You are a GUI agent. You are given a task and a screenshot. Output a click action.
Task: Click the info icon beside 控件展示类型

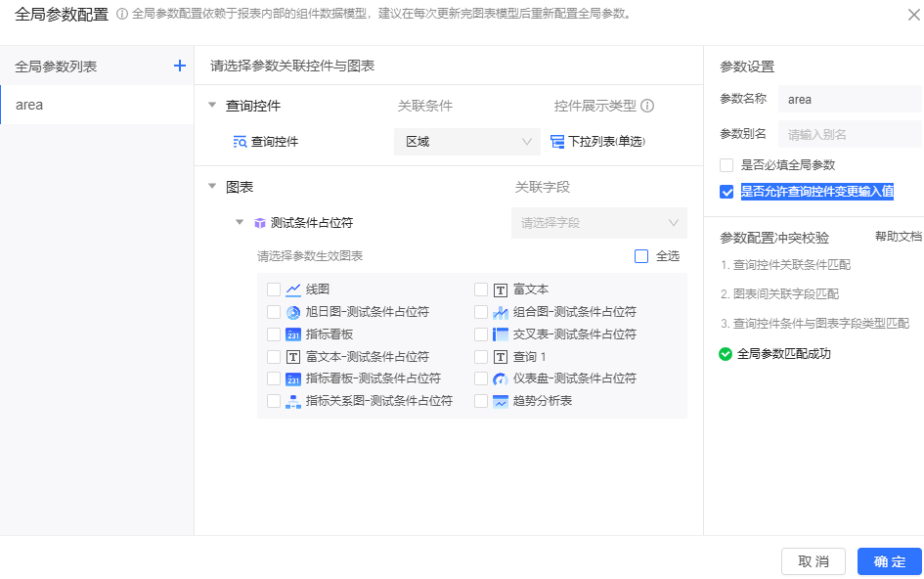coord(646,106)
